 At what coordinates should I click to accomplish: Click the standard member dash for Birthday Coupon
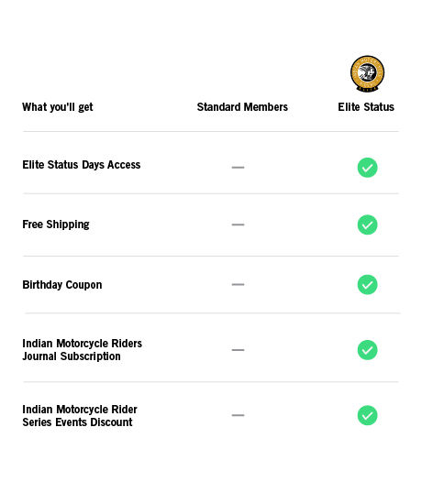point(238,284)
